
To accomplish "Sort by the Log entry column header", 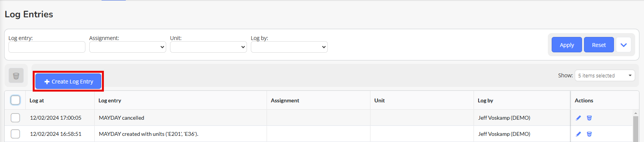I will tap(110, 100).
